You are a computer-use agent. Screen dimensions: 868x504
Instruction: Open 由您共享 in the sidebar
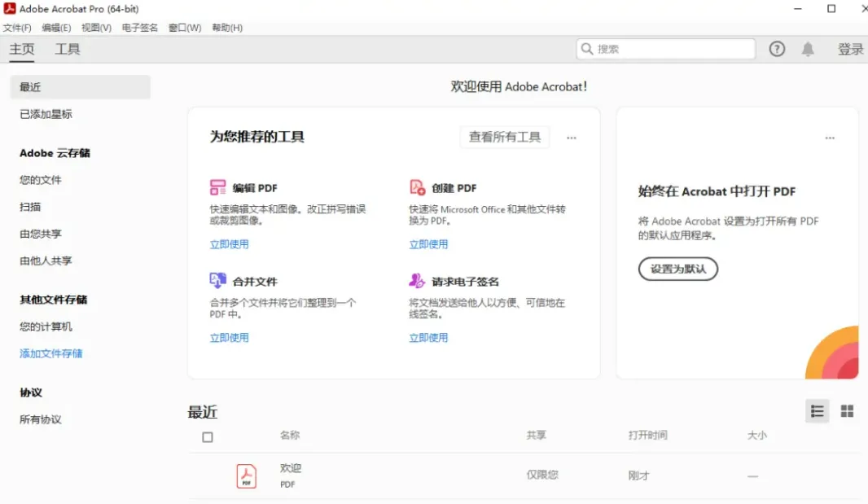(x=41, y=234)
